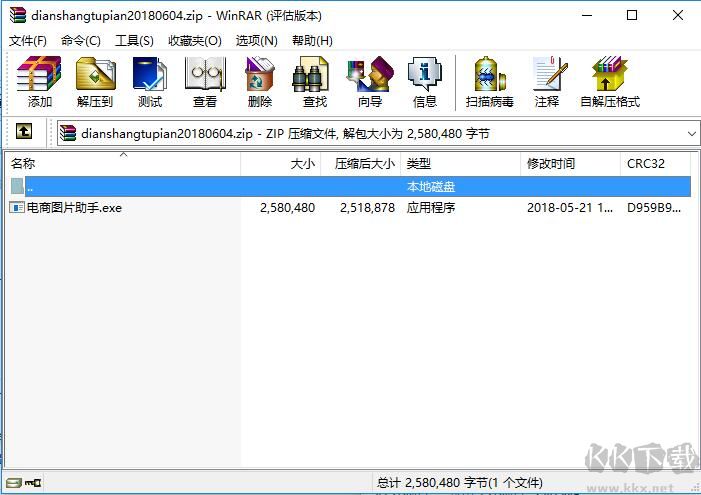Click the WinRAR title bar app icon

[18, 15]
